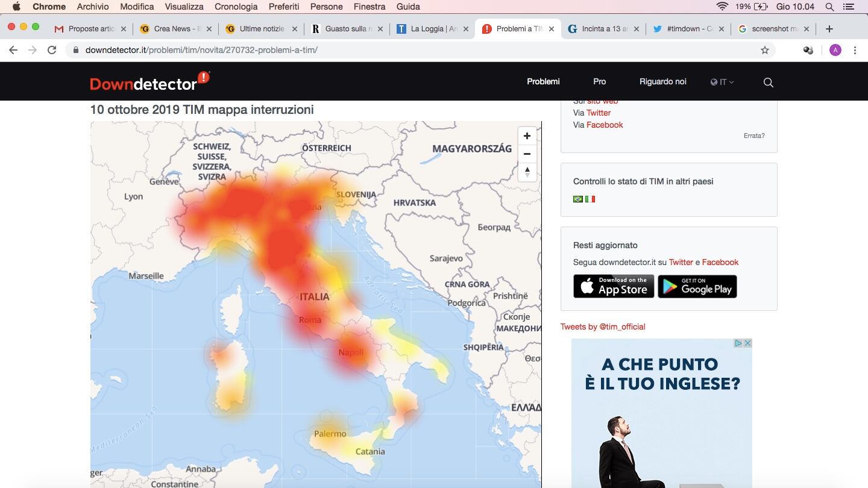The height and width of the screenshot is (488, 868).
Task: Open the Pro nav link
Action: 599,81
